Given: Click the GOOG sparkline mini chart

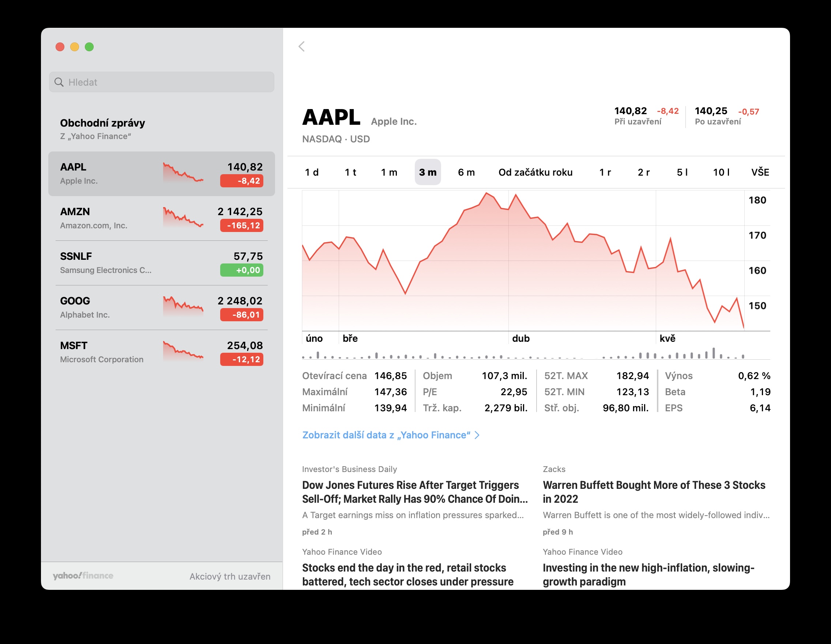Looking at the screenshot, I should (183, 306).
